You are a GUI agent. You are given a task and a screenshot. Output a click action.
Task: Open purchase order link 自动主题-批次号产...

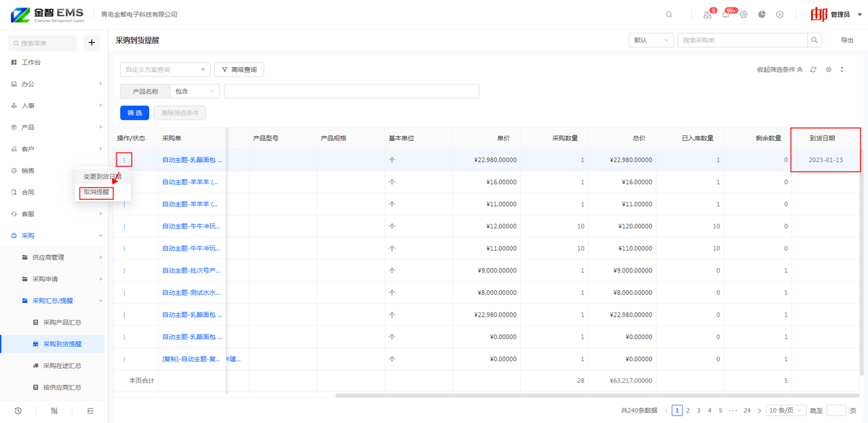pos(191,270)
